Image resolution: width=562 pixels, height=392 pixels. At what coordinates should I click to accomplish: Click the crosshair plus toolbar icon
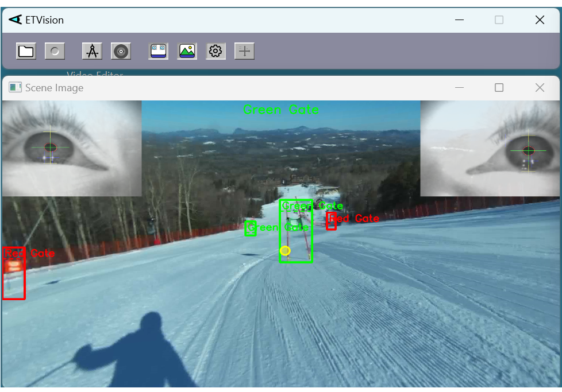point(245,51)
